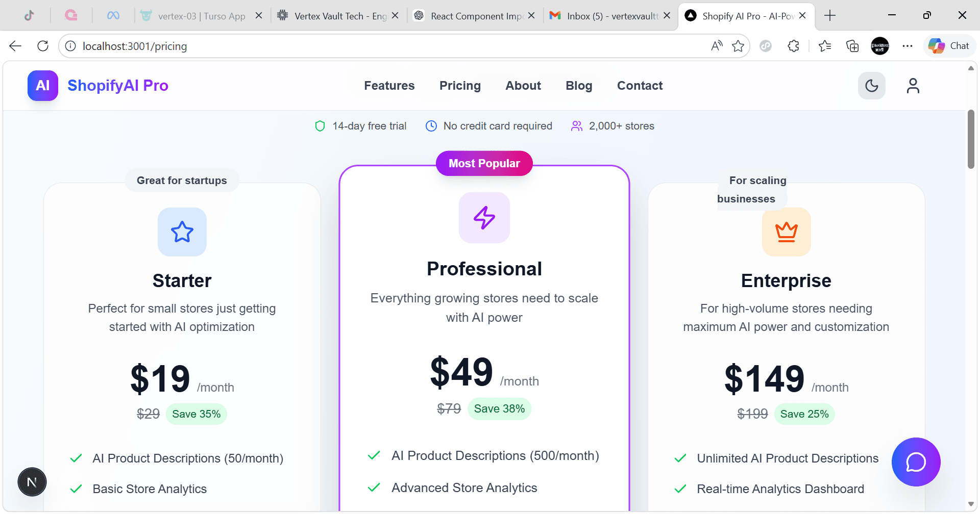Click the Professional plan heading

[484, 269]
